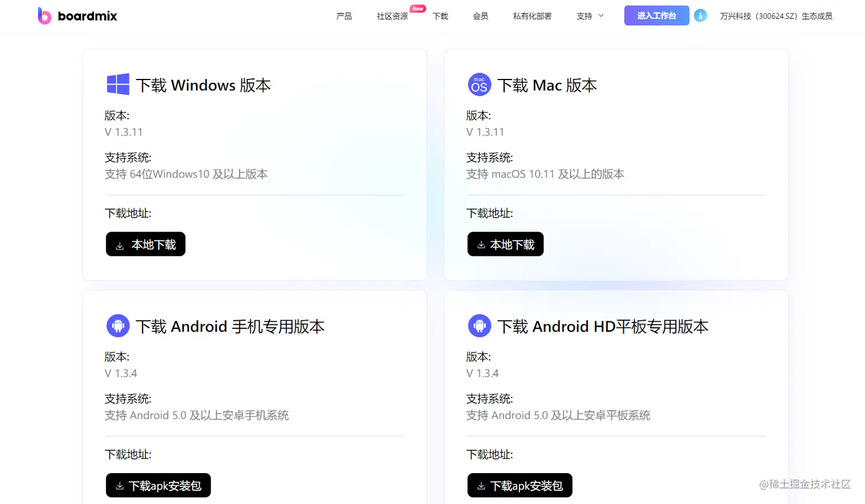Click the download arrow on Android apk button
865x504 pixels.
(x=120, y=485)
